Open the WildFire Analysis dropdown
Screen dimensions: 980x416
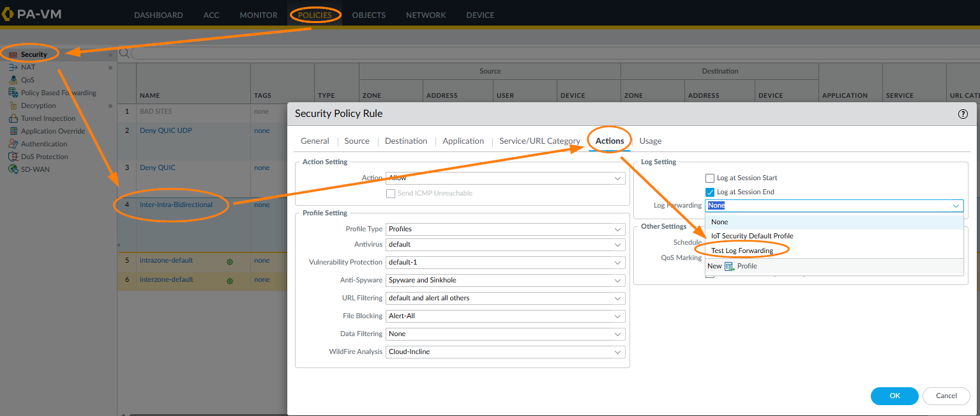tap(617, 352)
